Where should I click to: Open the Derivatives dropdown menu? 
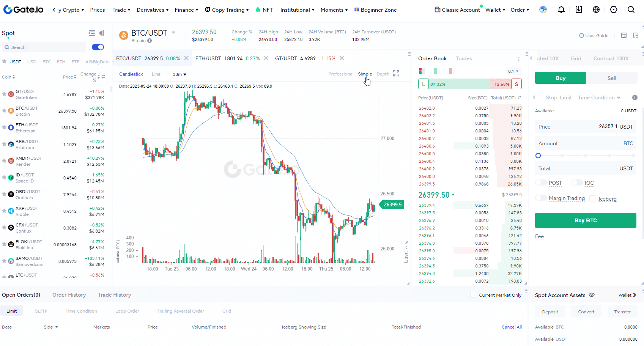153,10
